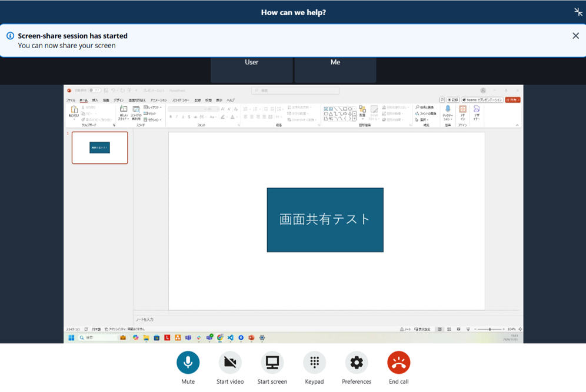Image resolution: width=586 pixels, height=392 pixels.
Task: Select the Me participant tile
Action: coord(335,69)
